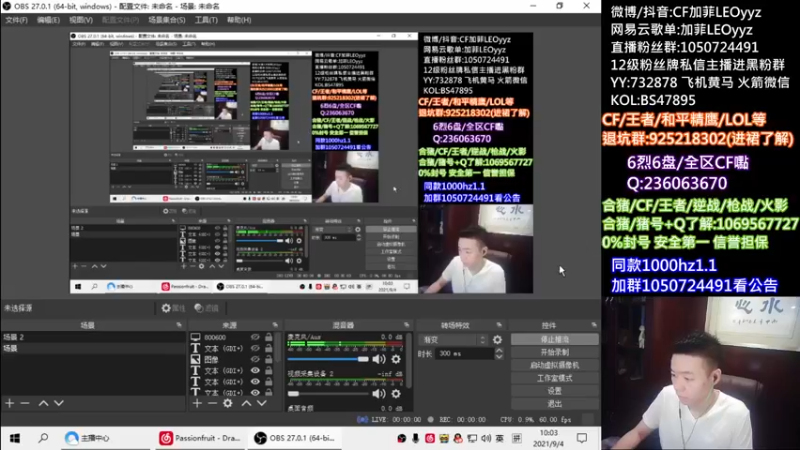Select scene 场景 2 in the scenes list
The height and width of the screenshot is (450, 800).
pos(93,337)
